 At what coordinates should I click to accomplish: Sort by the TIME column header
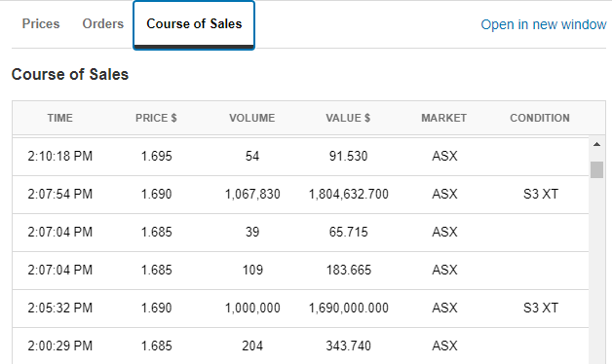click(x=60, y=118)
